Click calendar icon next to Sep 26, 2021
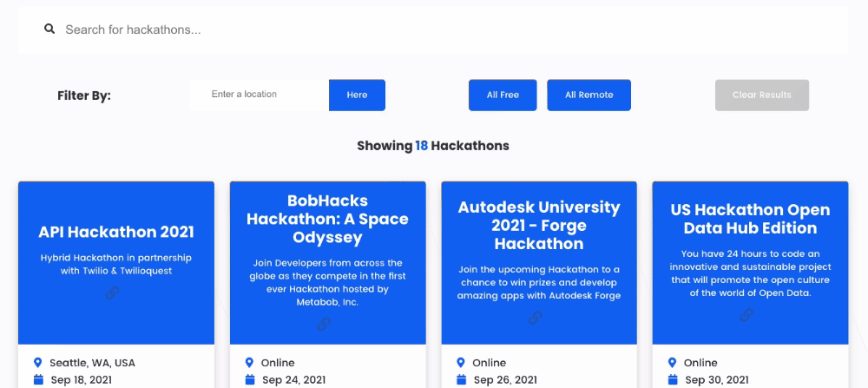868x388 pixels. (x=461, y=379)
